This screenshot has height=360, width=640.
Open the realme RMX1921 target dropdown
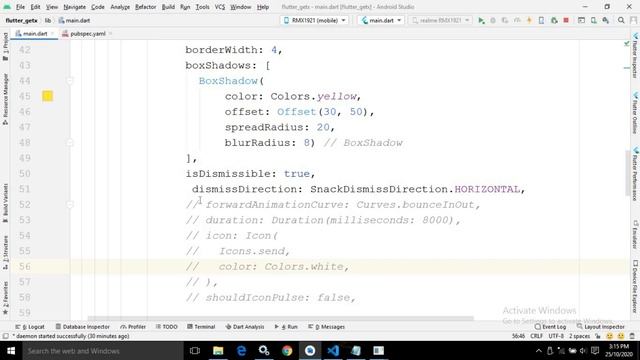[x=441, y=20]
